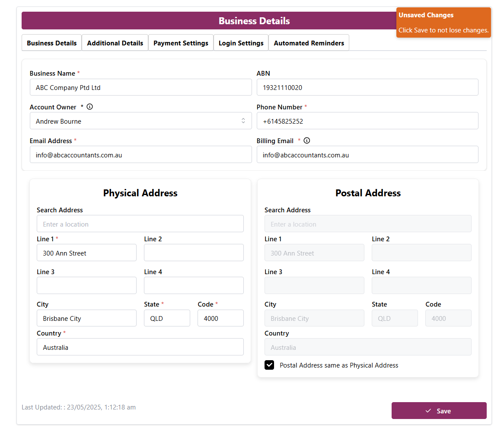Open the Payment Settings tab
Viewport: 504px width, 435px height.
tap(181, 43)
